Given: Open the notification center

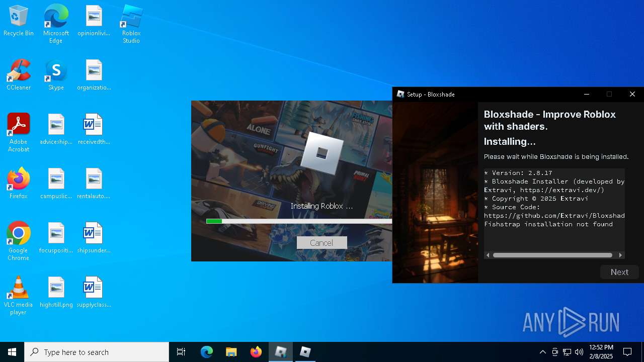Looking at the screenshot, I should click(627, 352).
